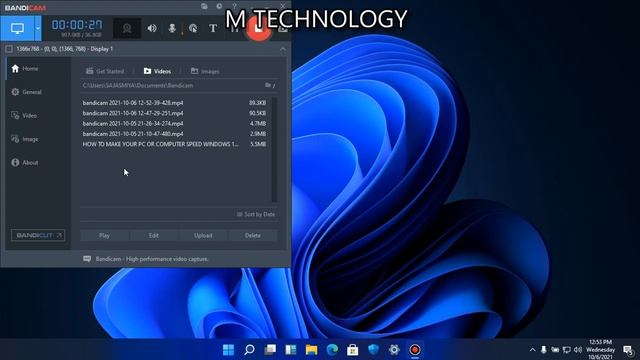Open the Windows Start menu

229,350
